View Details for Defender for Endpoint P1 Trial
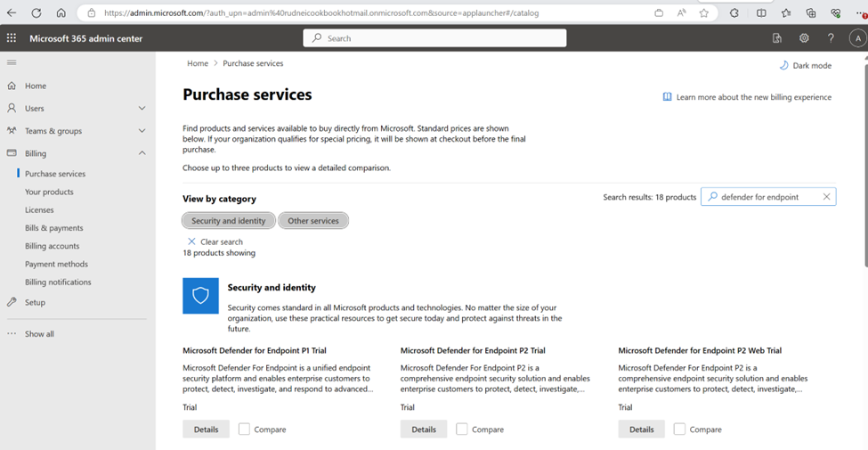 coord(206,429)
